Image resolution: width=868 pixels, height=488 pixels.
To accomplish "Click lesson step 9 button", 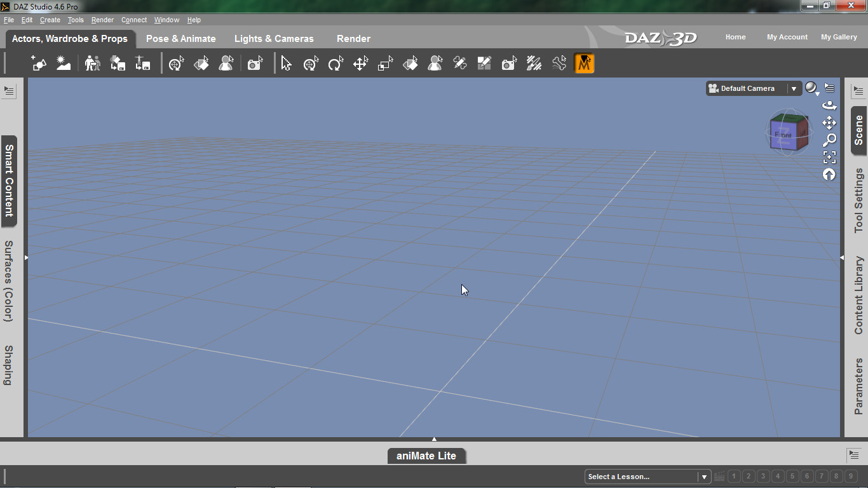I will [x=851, y=476].
